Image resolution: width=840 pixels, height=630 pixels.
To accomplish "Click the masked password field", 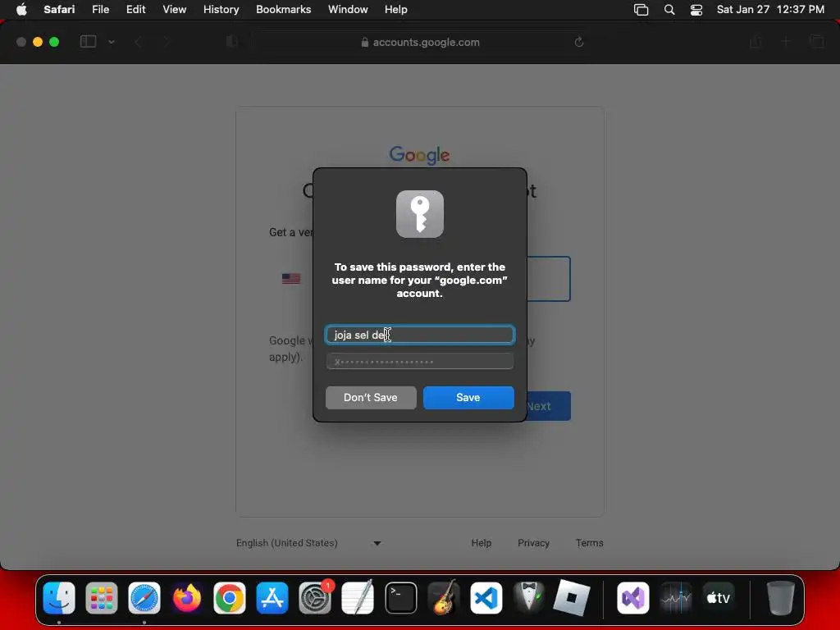I will (419, 361).
